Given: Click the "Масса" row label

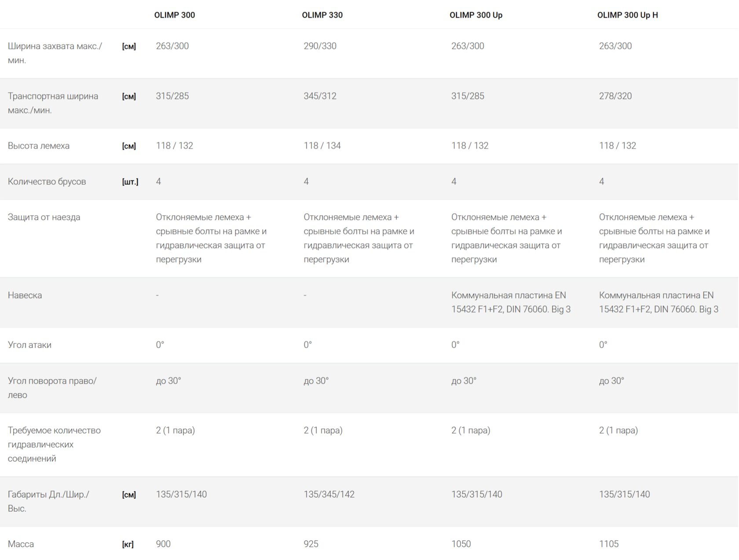Looking at the screenshot, I should pyautogui.click(x=21, y=544).
